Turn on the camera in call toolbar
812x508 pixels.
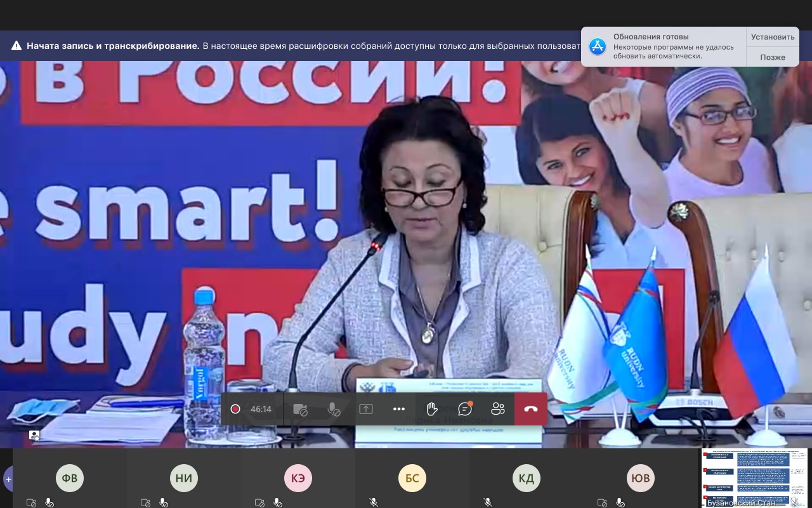[300, 409]
